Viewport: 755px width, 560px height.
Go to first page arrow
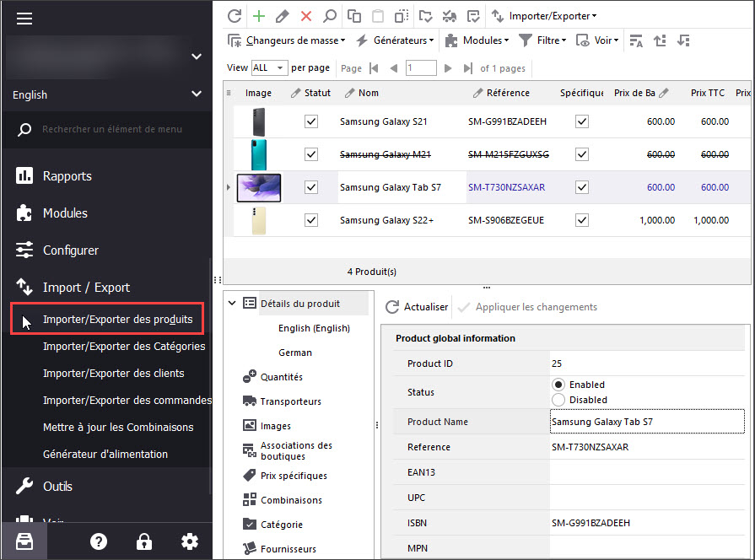374,68
